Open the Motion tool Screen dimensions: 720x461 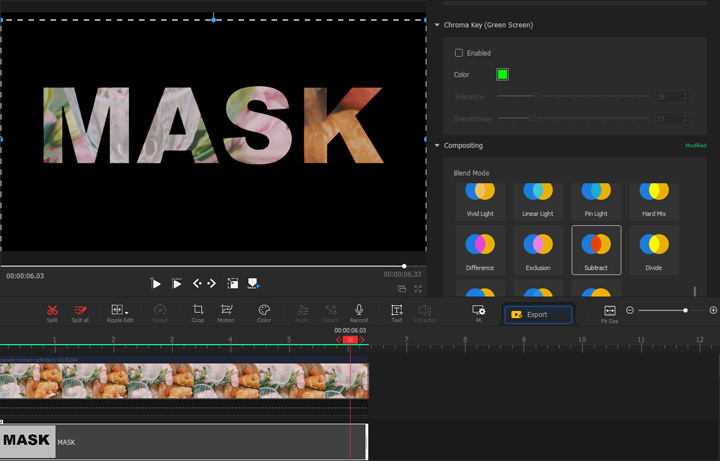tap(226, 311)
